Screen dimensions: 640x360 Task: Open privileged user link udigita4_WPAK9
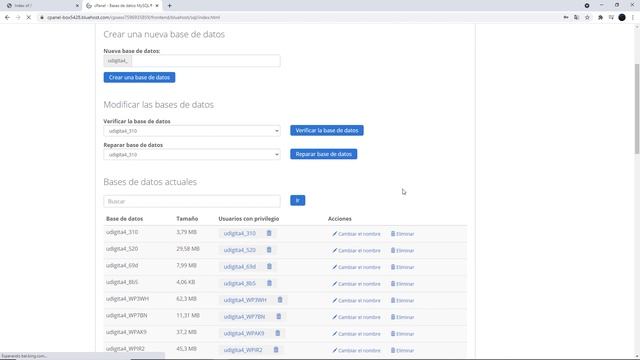click(x=244, y=333)
